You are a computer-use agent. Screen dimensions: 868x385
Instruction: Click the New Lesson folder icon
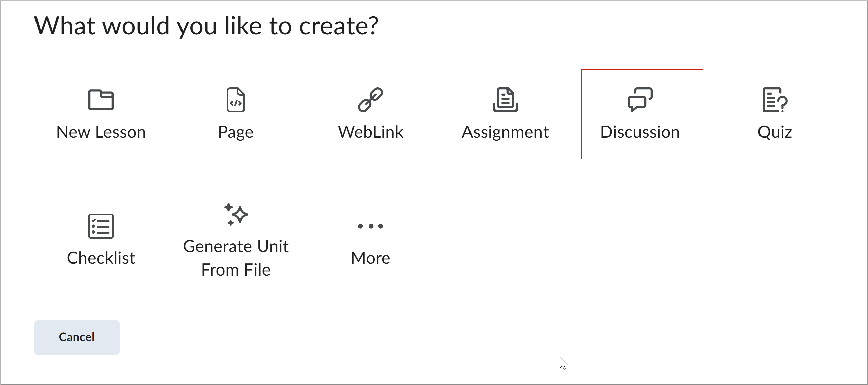click(101, 100)
